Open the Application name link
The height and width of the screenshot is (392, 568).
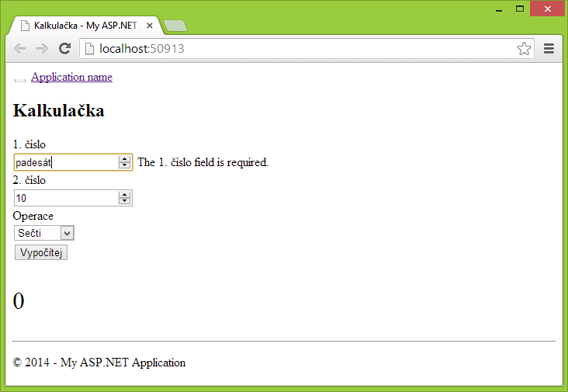[x=71, y=77]
